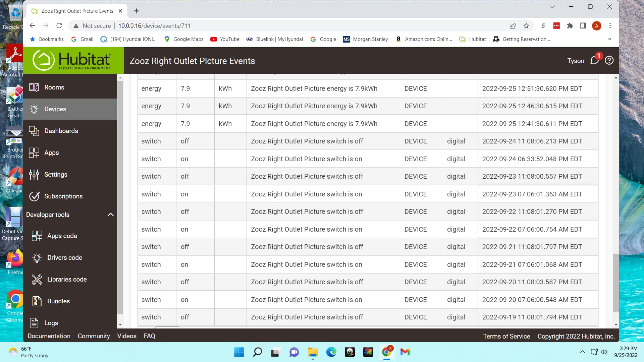Click the Drivers code bulb icon
The image size is (644, 362).
click(37, 258)
